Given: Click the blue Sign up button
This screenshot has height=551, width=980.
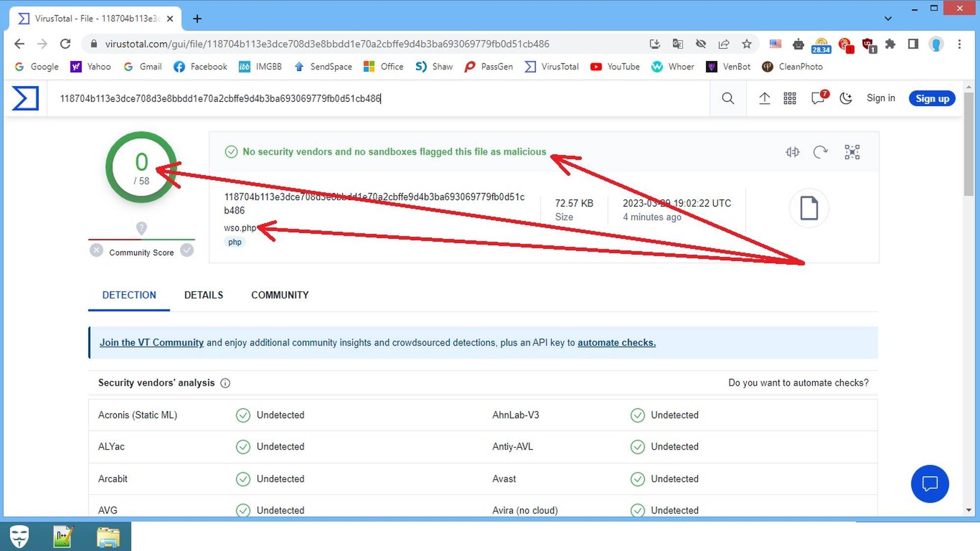Looking at the screenshot, I should (932, 99).
